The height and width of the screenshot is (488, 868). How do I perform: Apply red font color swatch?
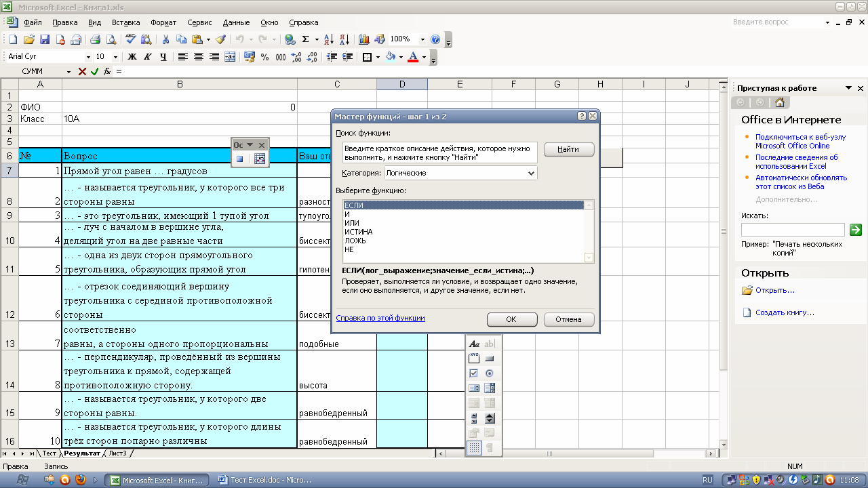point(413,57)
